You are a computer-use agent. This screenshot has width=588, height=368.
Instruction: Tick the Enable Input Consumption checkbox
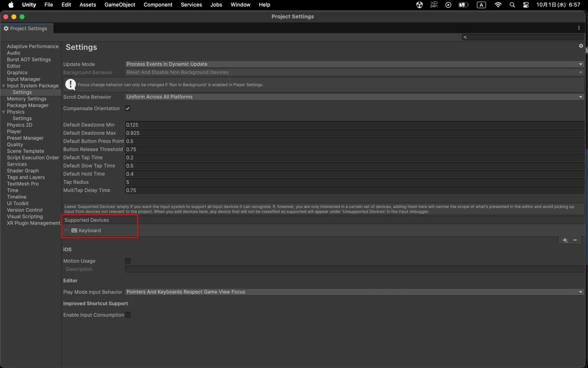coord(128,315)
